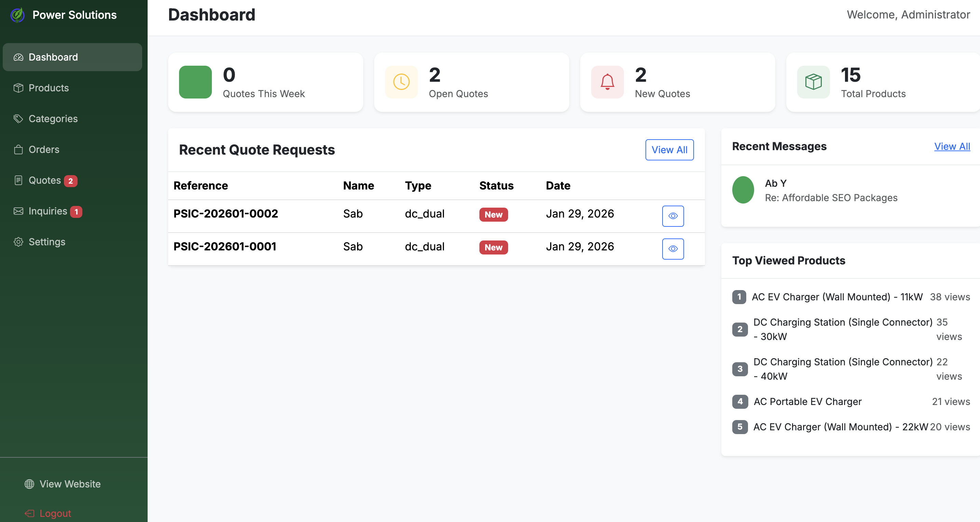The height and width of the screenshot is (522, 980).
Task: View quote PSIC-202601-0001 with its eye icon
Action: (x=673, y=249)
